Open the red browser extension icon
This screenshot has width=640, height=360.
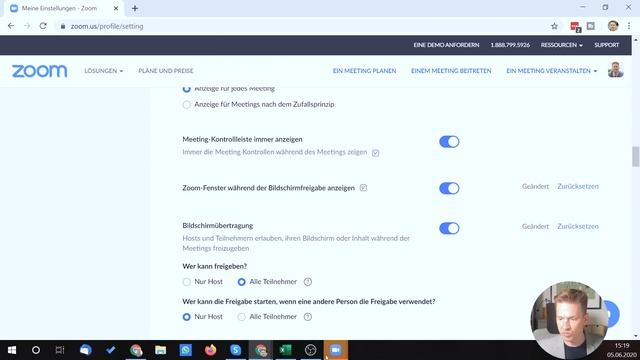[x=575, y=27]
